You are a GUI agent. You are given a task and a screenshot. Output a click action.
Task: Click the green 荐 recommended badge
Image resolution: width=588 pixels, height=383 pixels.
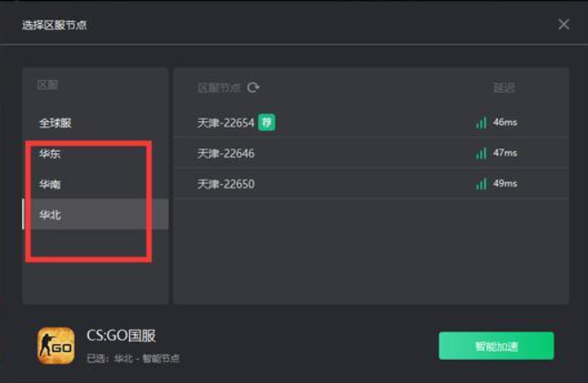click(267, 122)
